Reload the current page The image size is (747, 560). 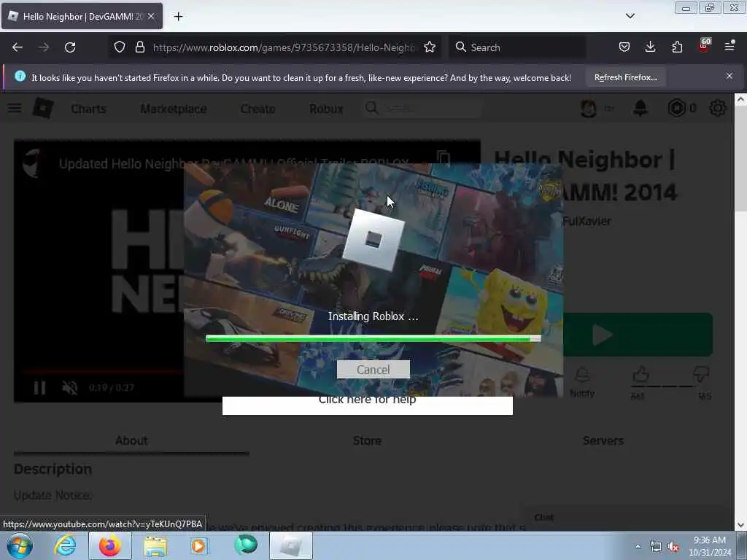(70, 47)
